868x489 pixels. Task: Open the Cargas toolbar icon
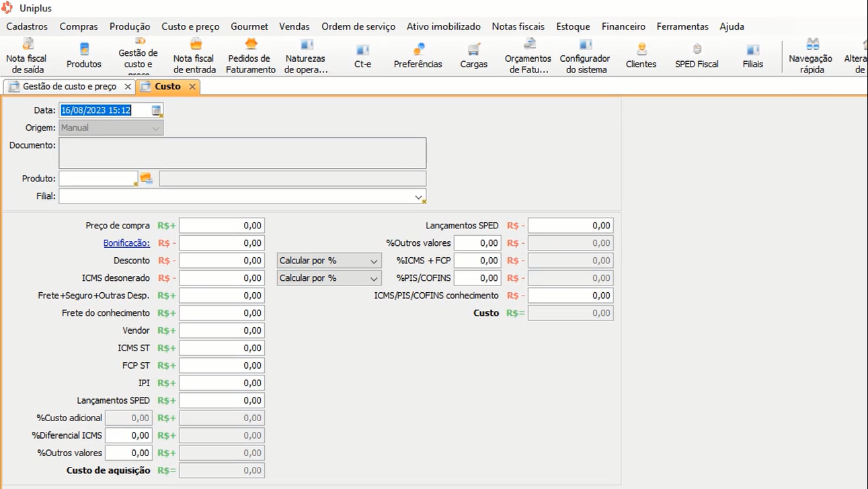[474, 56]
